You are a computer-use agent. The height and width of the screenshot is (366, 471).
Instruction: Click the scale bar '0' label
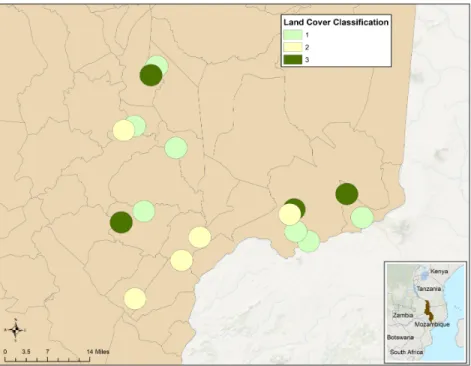point(5,351)
